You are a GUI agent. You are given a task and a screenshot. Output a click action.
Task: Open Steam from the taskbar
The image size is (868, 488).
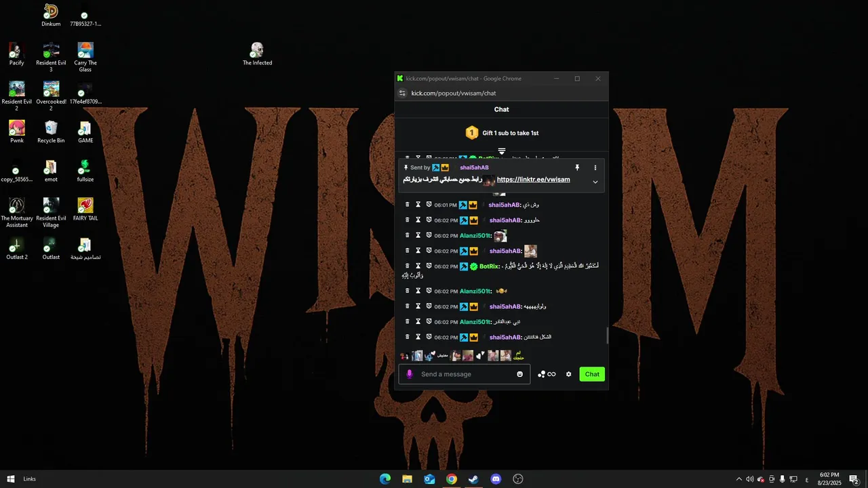(x=473, y=479)
